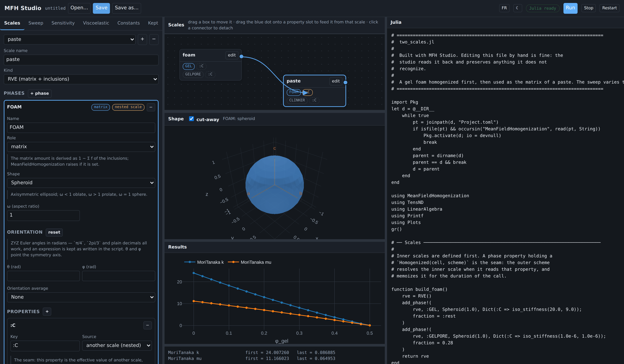Open the scale selector dropdown showing paste
The width and height of the screenshot is (624, 364).
pyautogui.click(x=70, y=39)
